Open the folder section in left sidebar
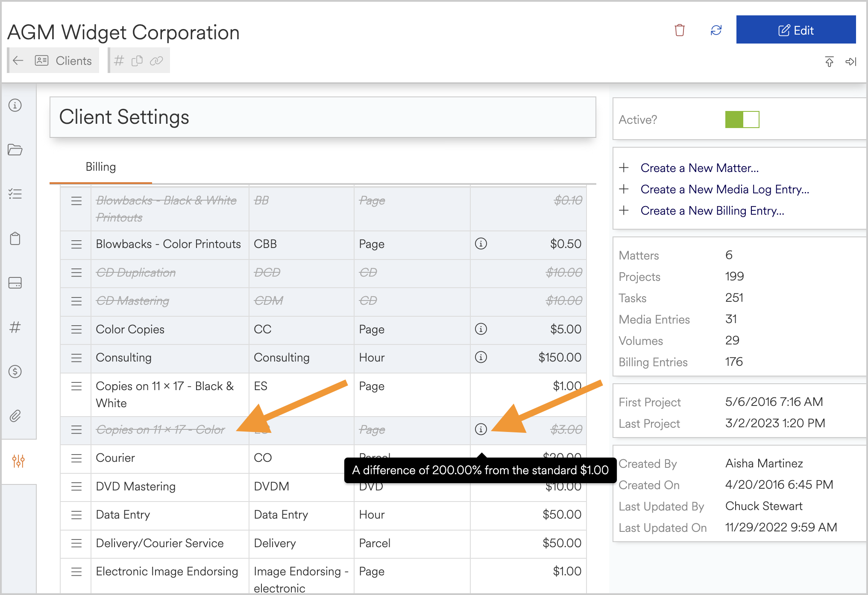The height and width of the screenshot is (595, 868). [15, 149]
